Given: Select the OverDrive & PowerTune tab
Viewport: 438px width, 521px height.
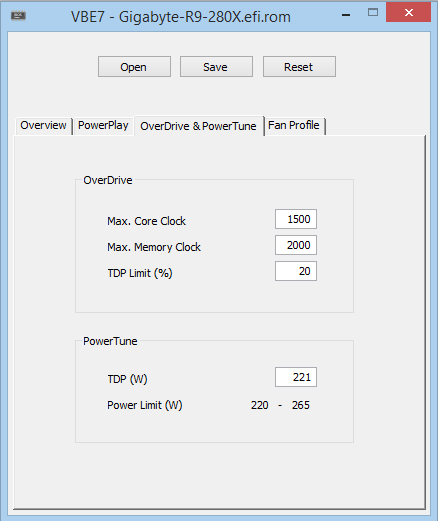Looking at the screenshot, I should point(199,126).
